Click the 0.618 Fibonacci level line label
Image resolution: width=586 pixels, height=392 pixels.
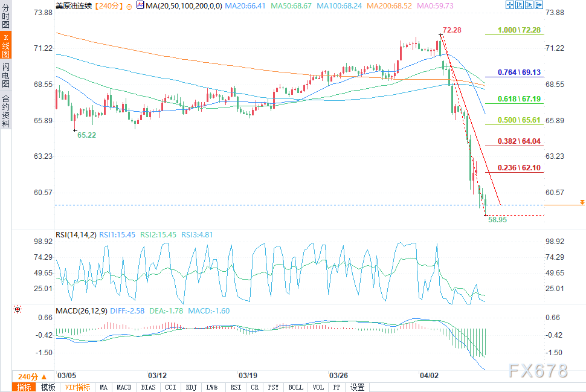pyautogui.click(x=518, y=99)
